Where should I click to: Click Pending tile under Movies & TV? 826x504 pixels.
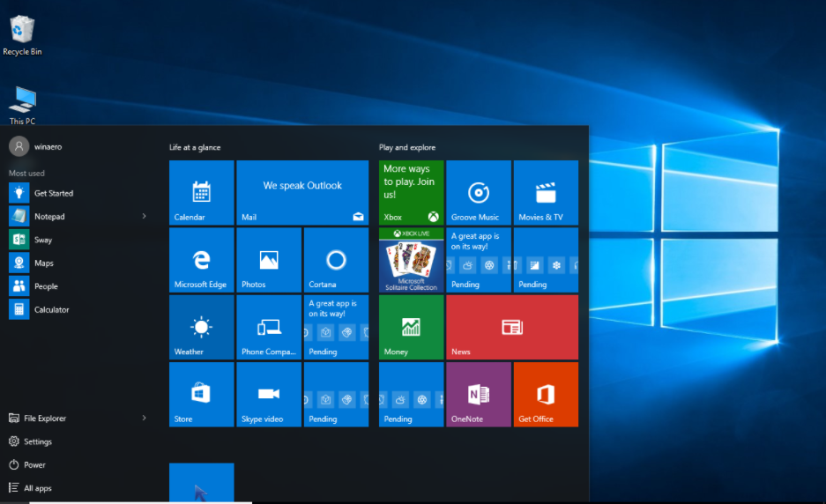[546, 260]
